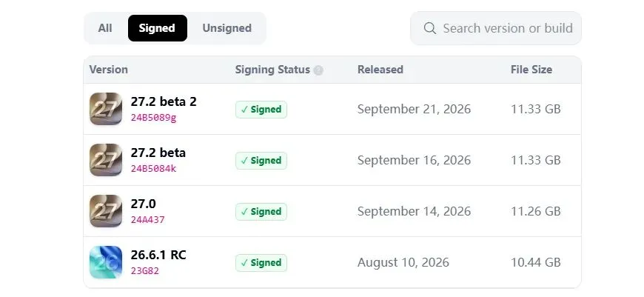This screenshot has width=644, height=297.
Task: Open build 23G82 link
Action: point(145,271)
